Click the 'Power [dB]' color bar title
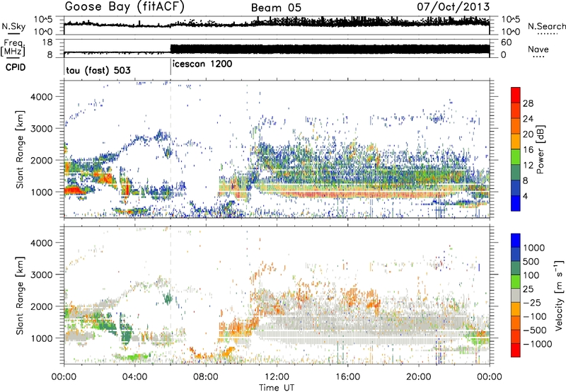This screenshot has height=392, width=566. click(540, 149)
